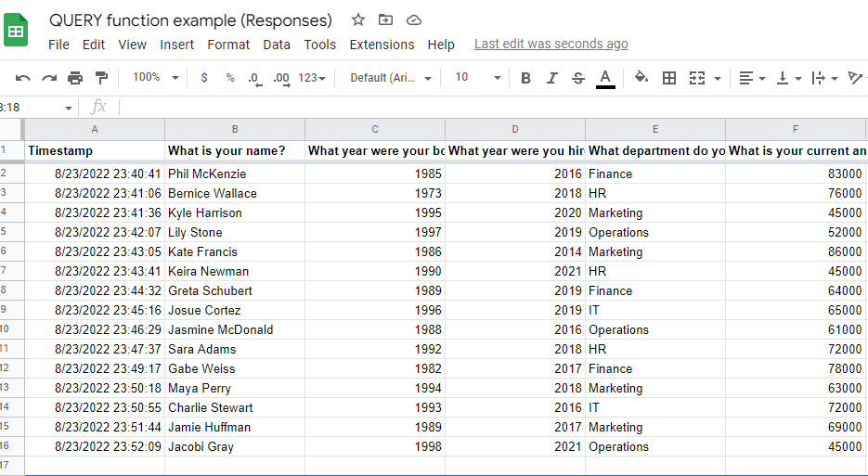The width and height of the screenshot is (868, 476).
Task: Open font family dropdown
Action: pyautogui.click(x=390, y=78)
